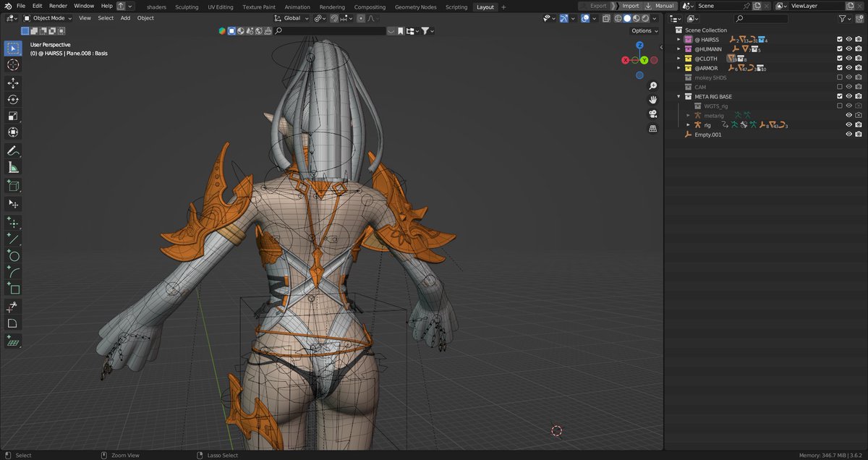
Task: Expand the @ HAIRSS collection
Action: (678, 39)
